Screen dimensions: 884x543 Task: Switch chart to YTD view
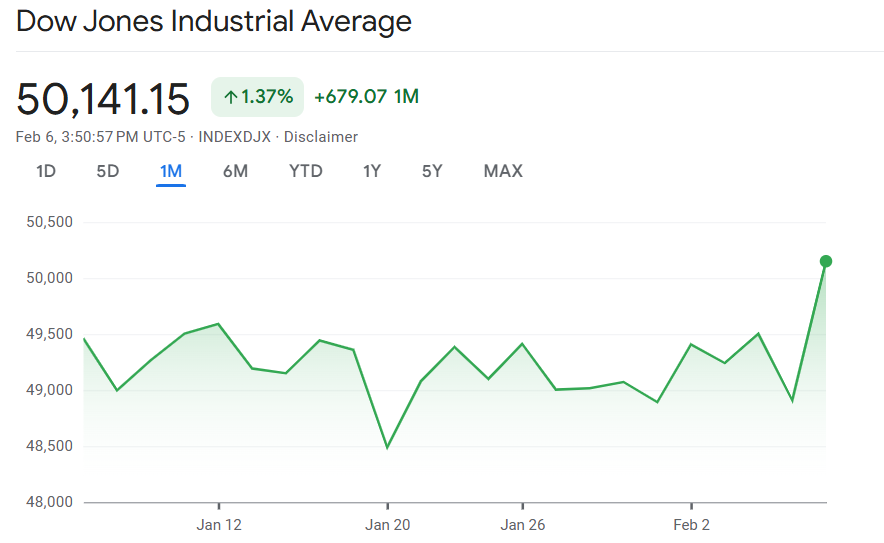tap(306, 171)
